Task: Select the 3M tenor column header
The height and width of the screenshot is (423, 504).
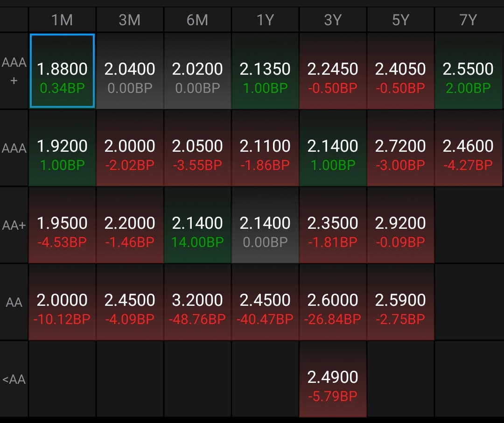Action: tap(130, 20)
